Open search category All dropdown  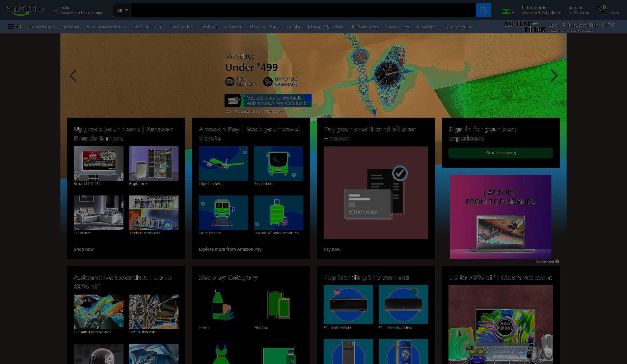pyautogui.click(x=122, y=10)
